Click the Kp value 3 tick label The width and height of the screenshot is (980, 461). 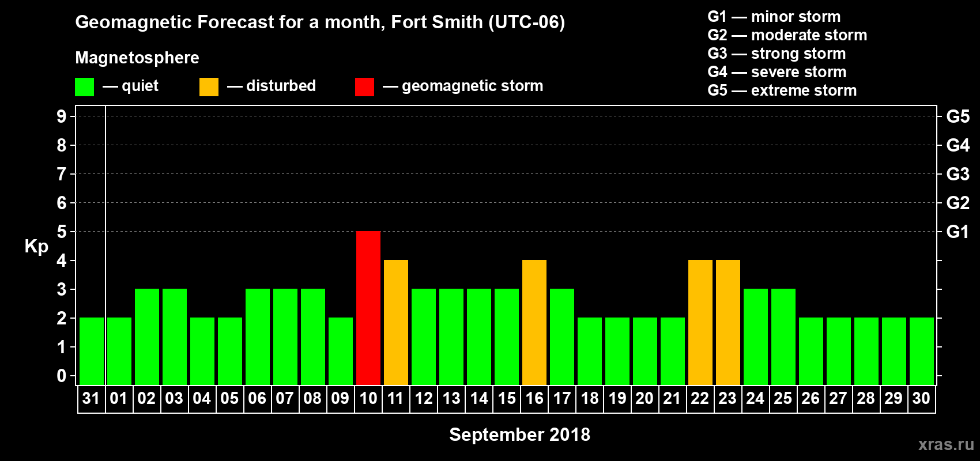coord(62,289)
